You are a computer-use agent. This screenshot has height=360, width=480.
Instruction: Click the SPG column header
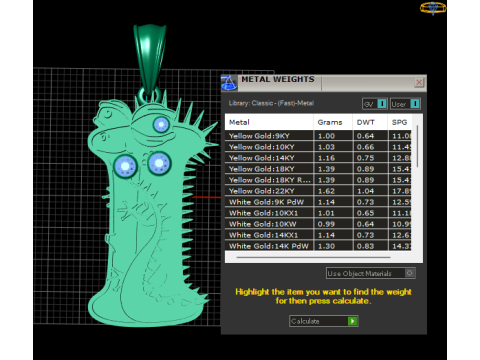(x=400, y=122)
